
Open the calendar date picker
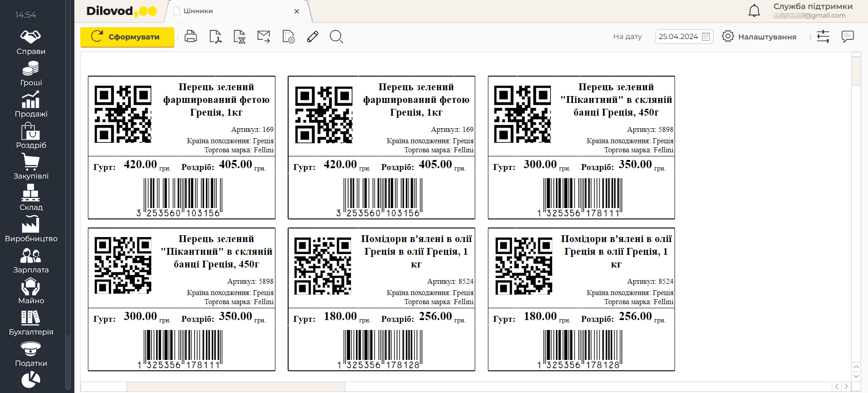coord(706,37)
